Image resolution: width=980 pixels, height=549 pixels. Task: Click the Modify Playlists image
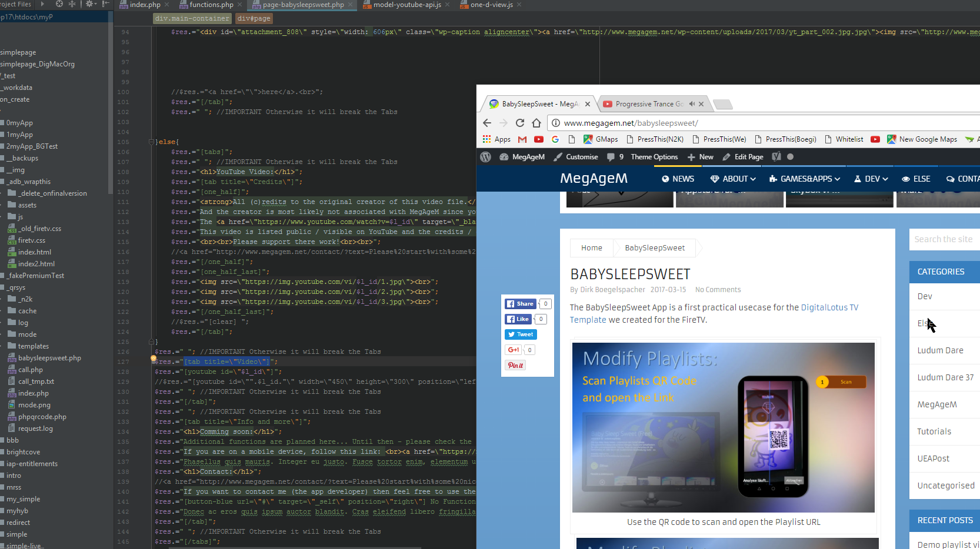723,427
